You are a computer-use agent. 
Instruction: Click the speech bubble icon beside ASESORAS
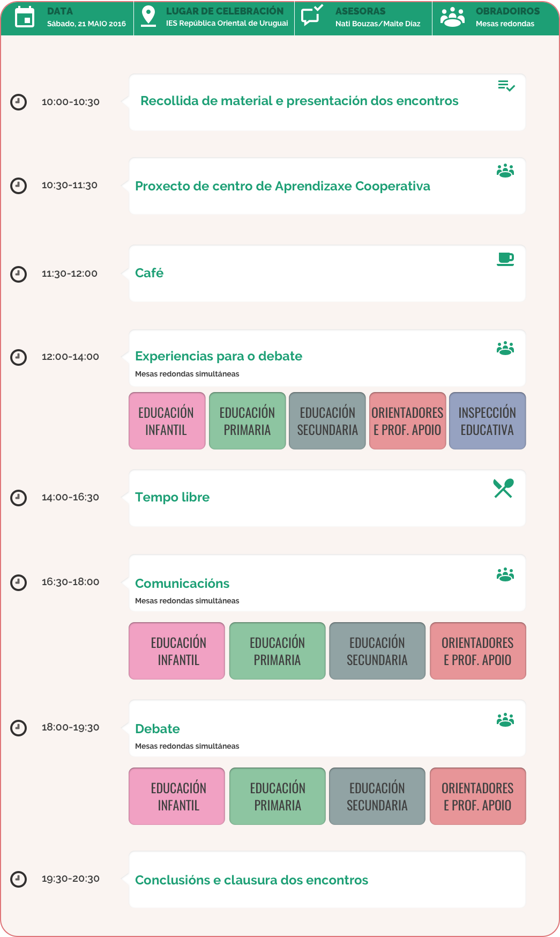[x=311, y=16]
